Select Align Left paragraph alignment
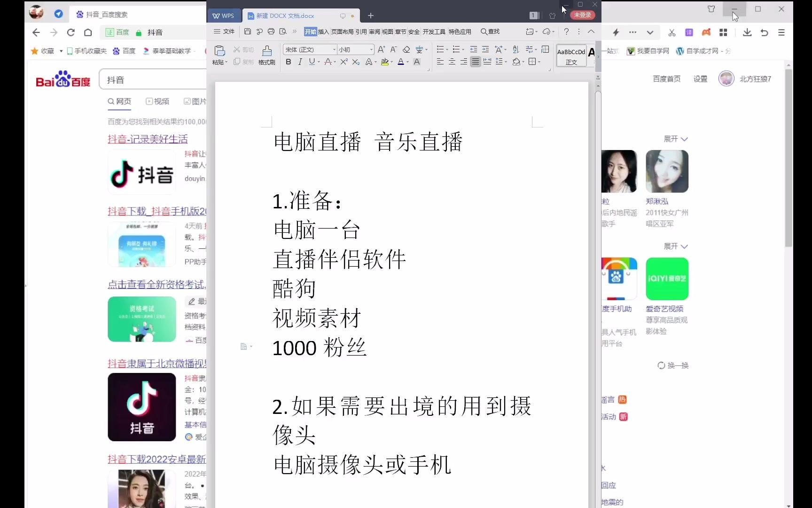 coord(440,62)
